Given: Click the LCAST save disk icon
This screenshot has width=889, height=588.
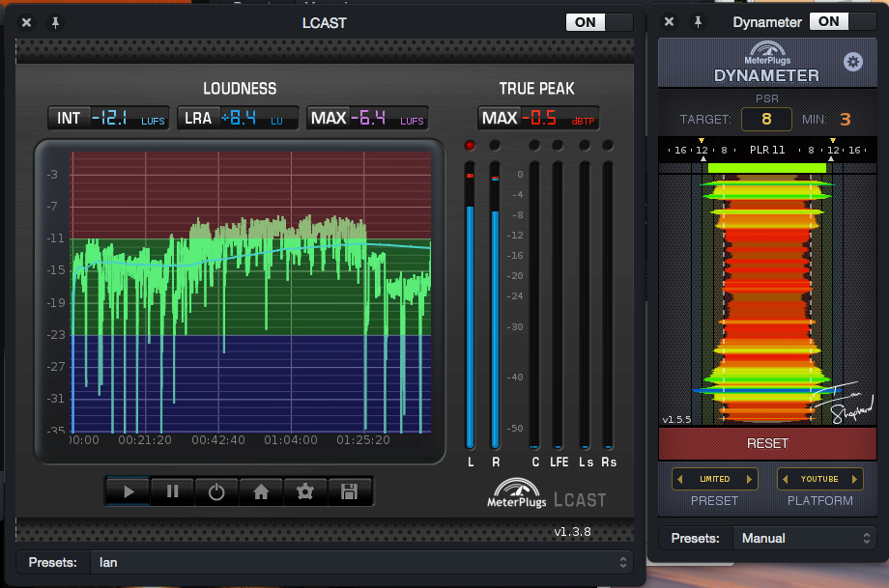Looking at the screenshot, I should (x=349, y=491).
